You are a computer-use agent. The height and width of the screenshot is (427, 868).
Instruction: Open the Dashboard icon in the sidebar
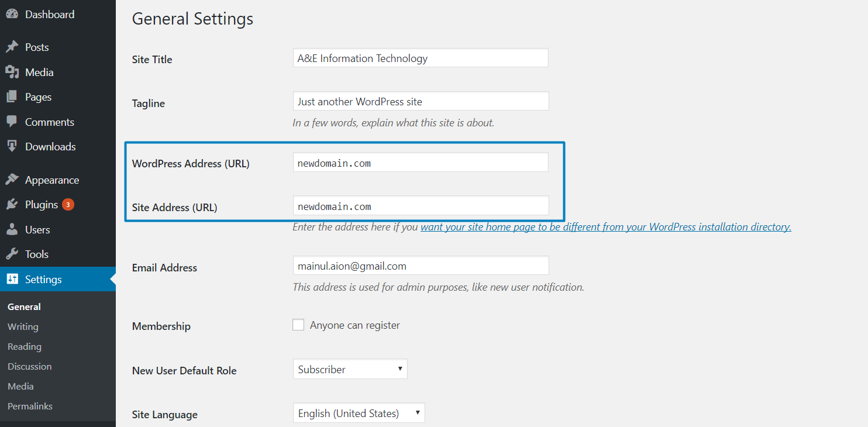pos(12,13)
